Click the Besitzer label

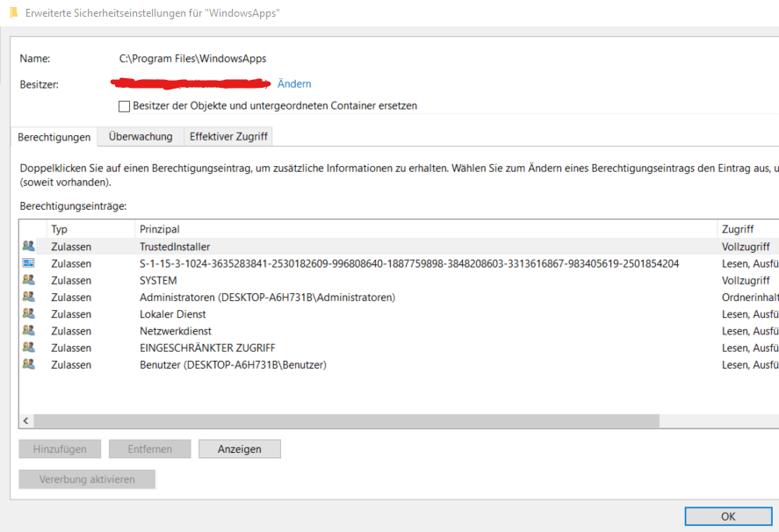click(x=40, y=84)
